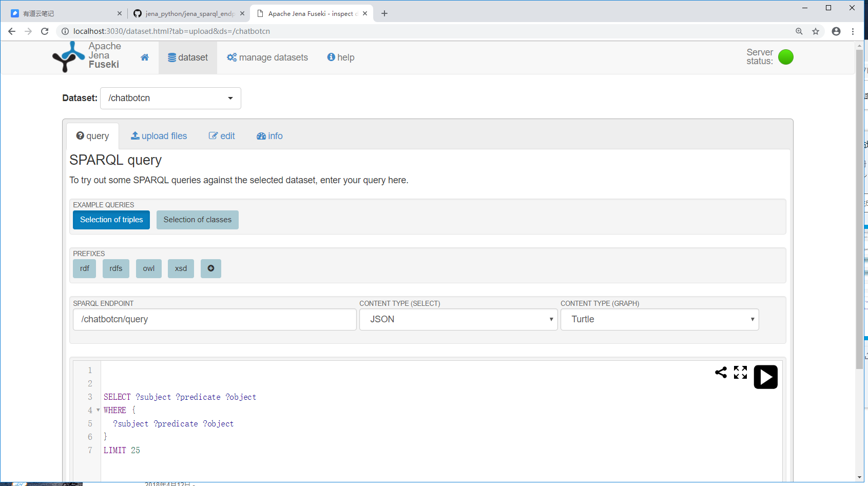Viewport: 868px width, 486px height.
Task: Click the zoom magnifier icon in address bar
Action: 799,31
